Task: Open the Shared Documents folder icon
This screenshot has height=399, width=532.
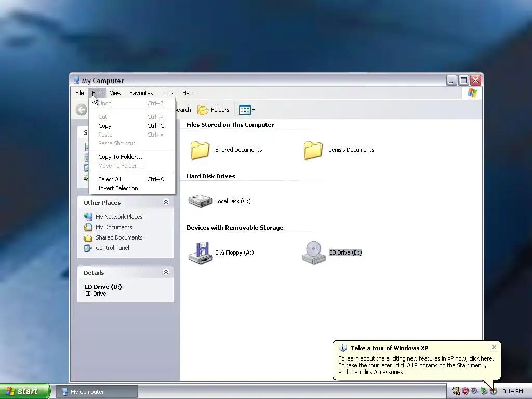Action: (x=200, y=150)
